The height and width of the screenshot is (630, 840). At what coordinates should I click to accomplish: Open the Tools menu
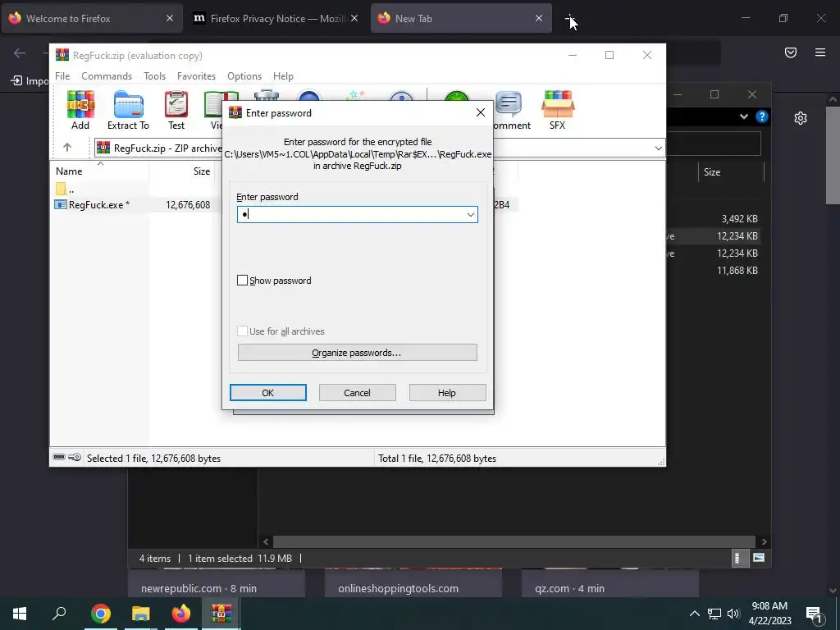click(154, 76)
